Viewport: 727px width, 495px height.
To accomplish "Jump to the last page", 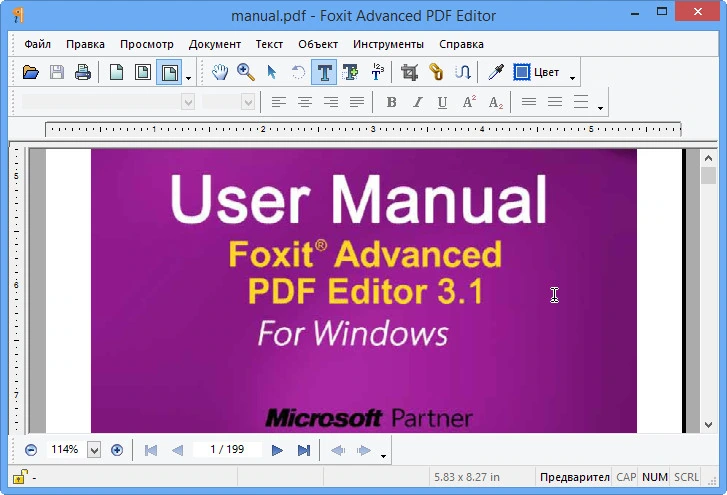I will (x=304, y=450).
